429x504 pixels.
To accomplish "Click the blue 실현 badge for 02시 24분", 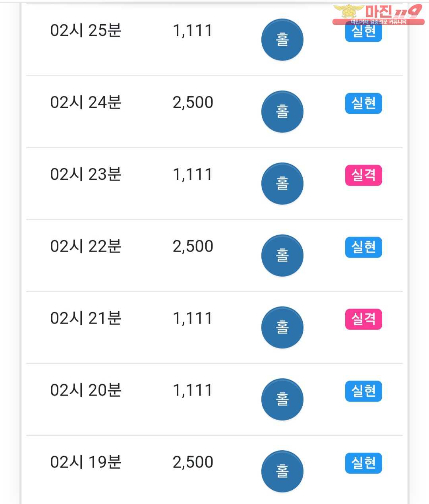I will 363,103.
